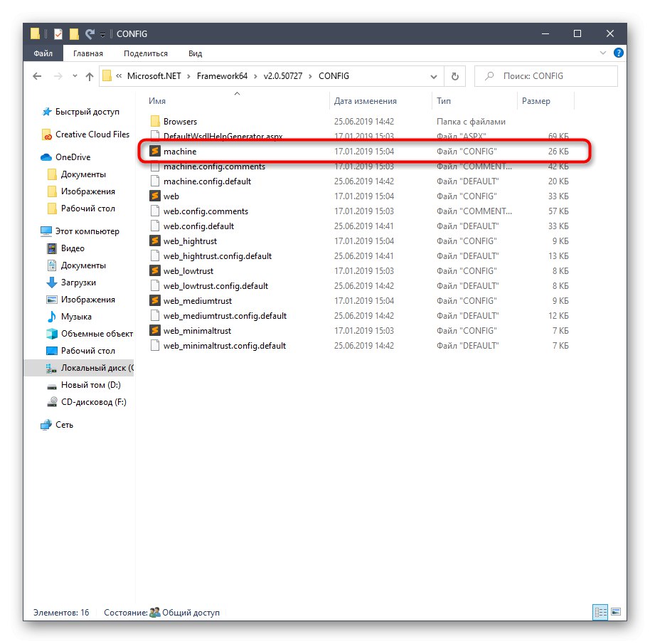
Task: Click the Sublime icon of web file
Action: tap(154, 196)
